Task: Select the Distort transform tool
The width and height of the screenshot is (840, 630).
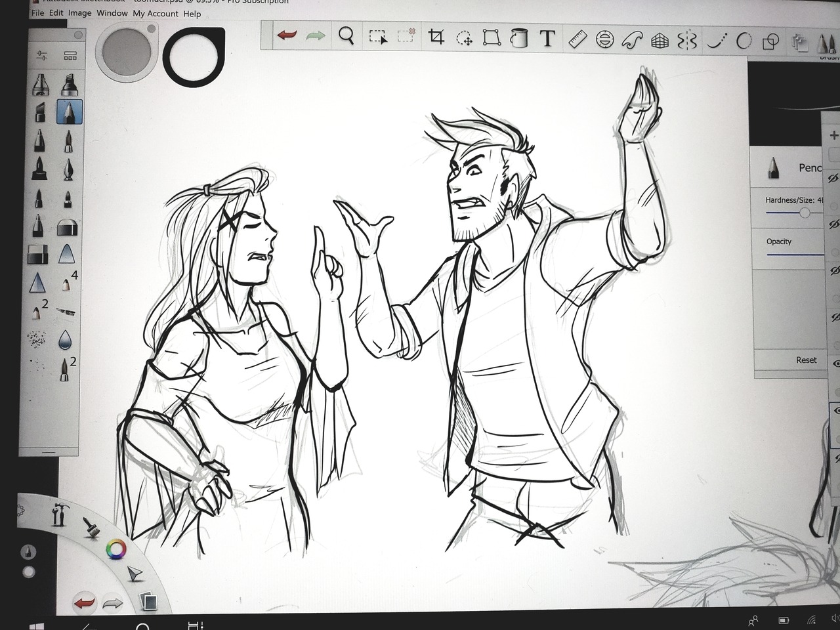Action: [x=492, y=38]
